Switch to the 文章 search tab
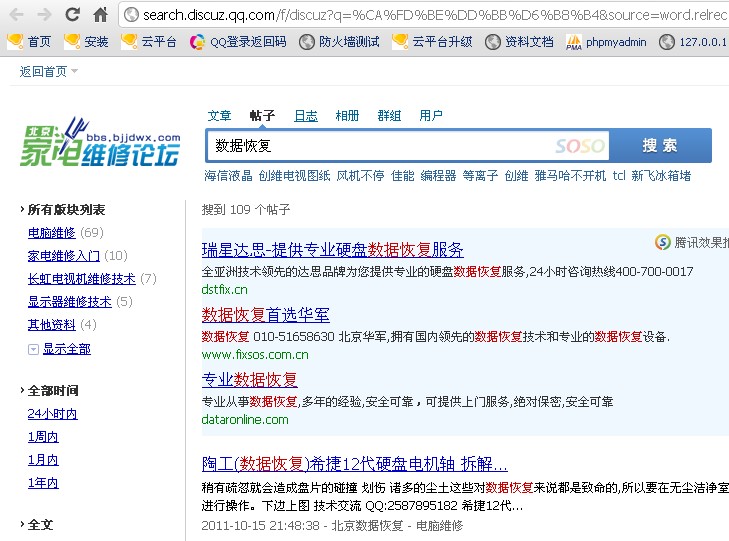The width and height of the screenshot is (729, 541). click(x=219, y=115)
